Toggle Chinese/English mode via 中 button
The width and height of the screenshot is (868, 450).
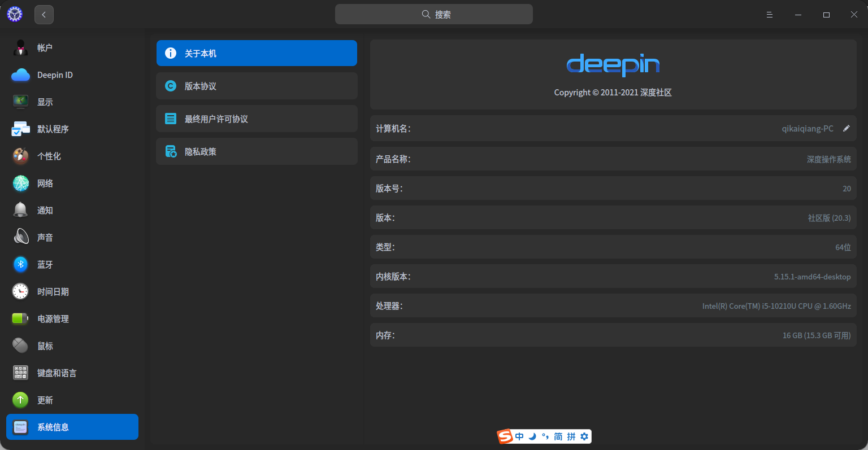519,436
